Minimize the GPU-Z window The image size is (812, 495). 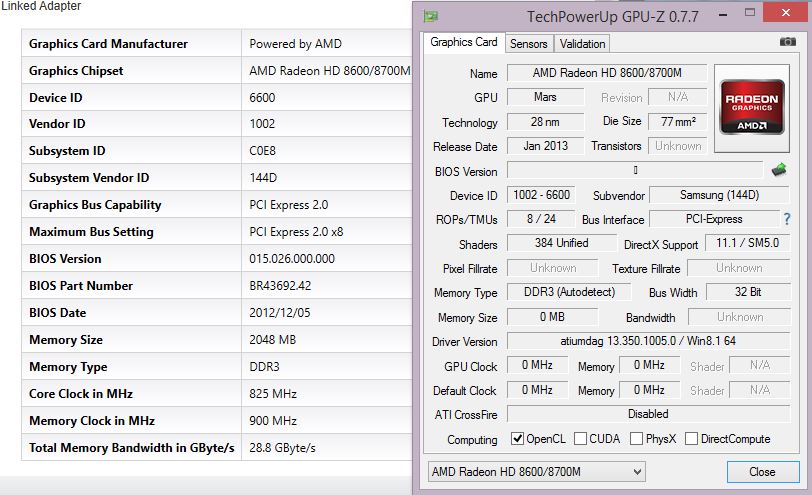pyautogui.click(x=723, y=14)
